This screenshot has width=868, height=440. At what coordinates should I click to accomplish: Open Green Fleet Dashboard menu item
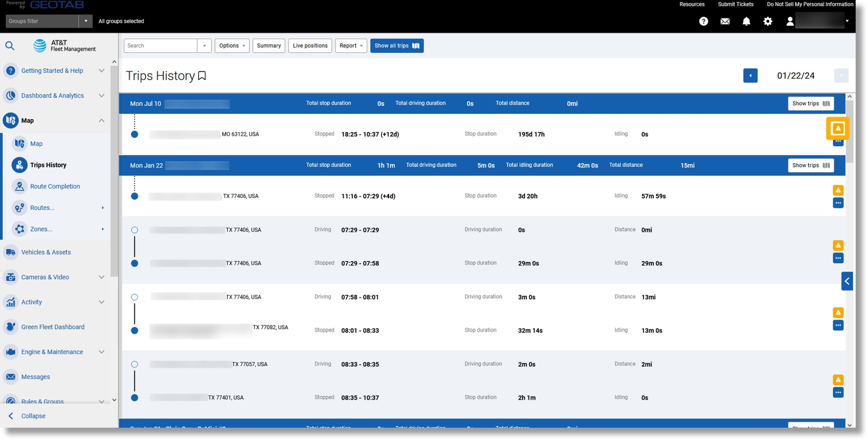point(53,327)
